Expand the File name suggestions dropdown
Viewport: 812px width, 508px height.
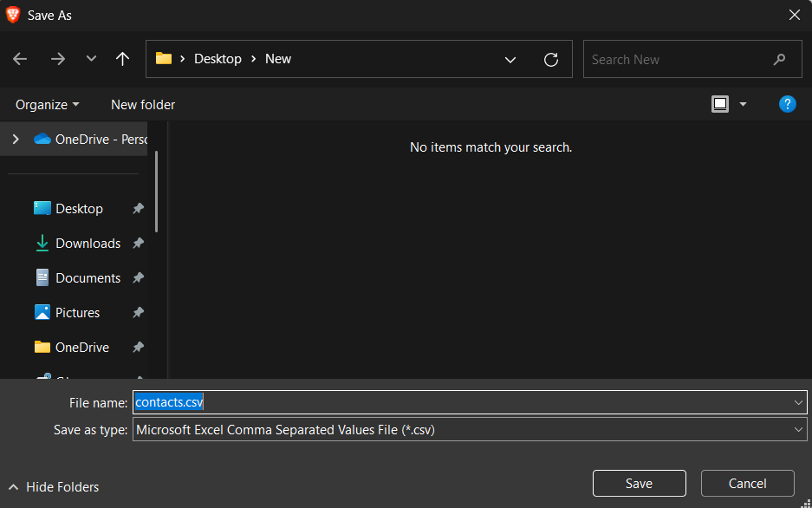tap(798, 402)
